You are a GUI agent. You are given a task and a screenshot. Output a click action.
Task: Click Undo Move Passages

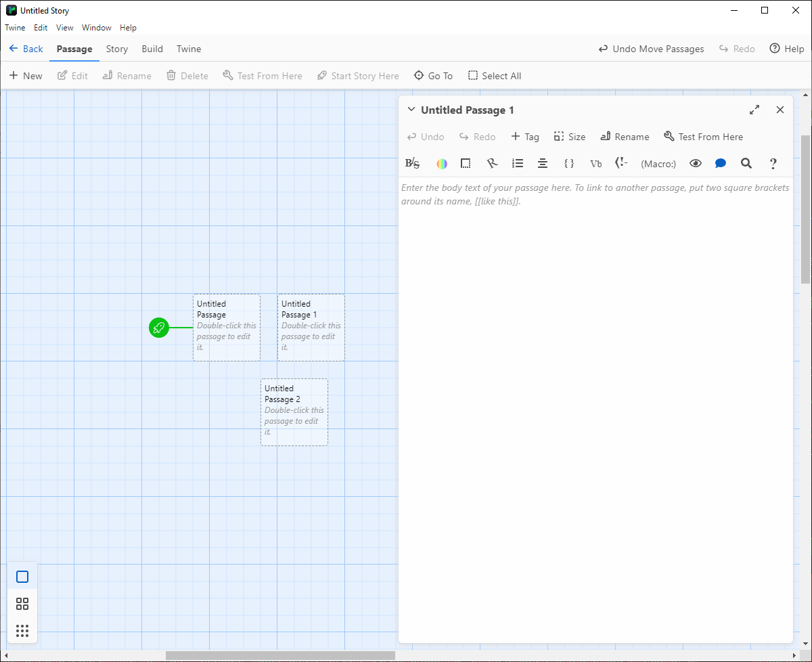pos(652,49)
